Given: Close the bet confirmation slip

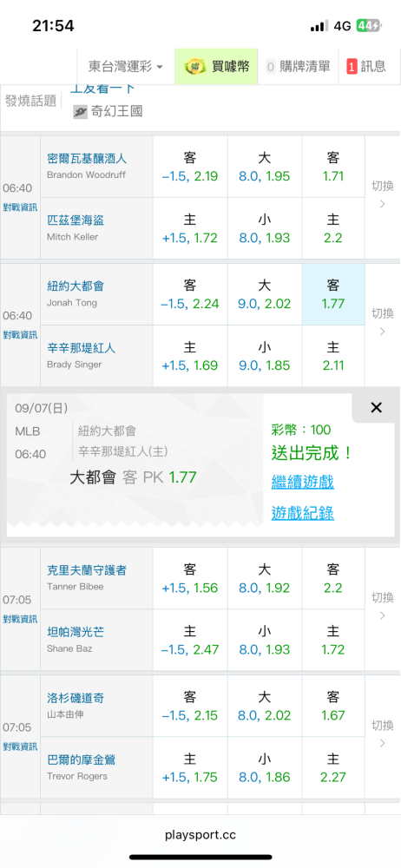Looking at the screenshot, I should click(376, 408).
